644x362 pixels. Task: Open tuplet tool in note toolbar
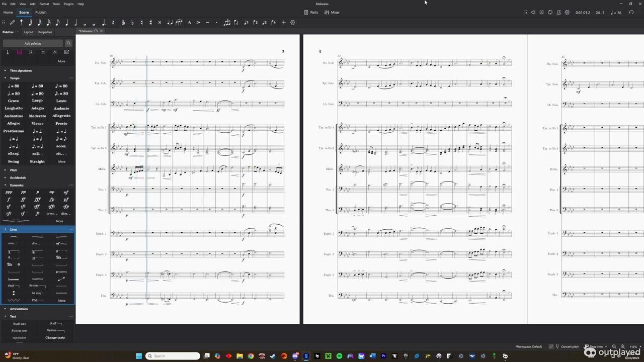(x=227, y=23)
